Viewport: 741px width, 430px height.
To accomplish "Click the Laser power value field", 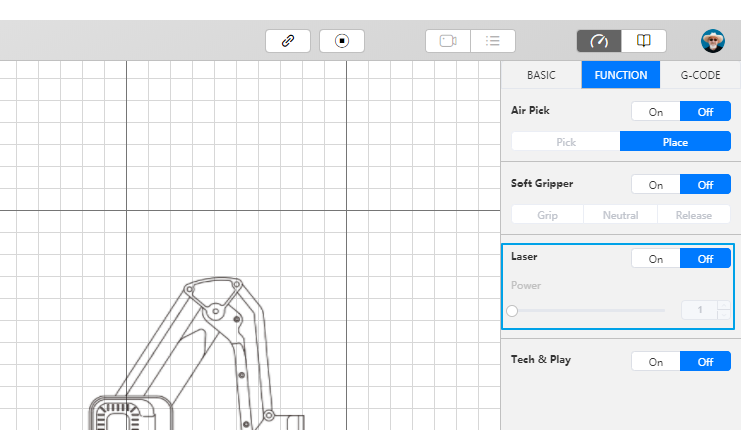I will pos(699,310).
